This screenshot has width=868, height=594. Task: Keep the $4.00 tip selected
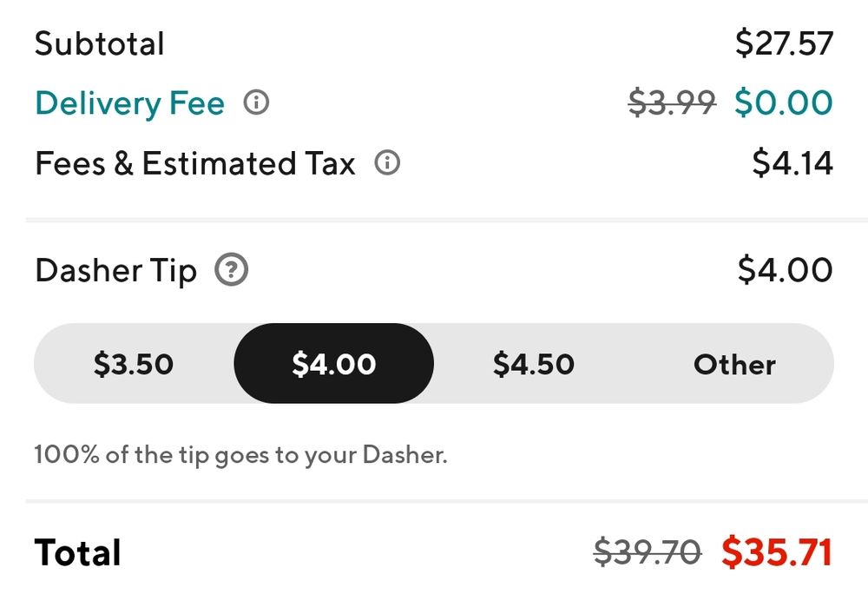[x=332, y=364]
